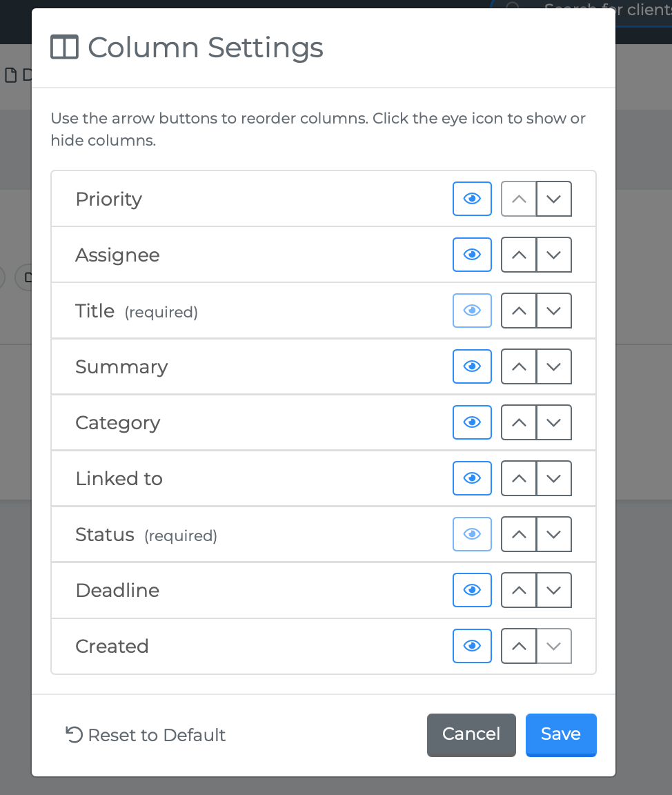Move Summary column up

(519, 366)
